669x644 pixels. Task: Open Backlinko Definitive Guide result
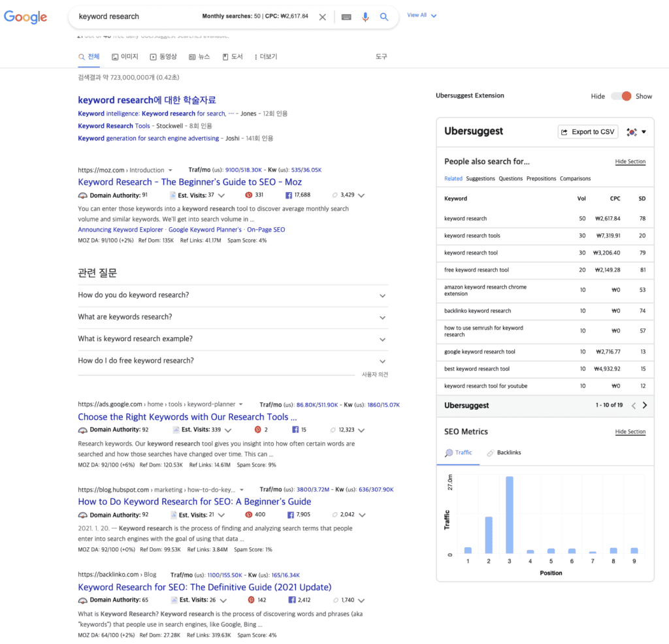204,588
